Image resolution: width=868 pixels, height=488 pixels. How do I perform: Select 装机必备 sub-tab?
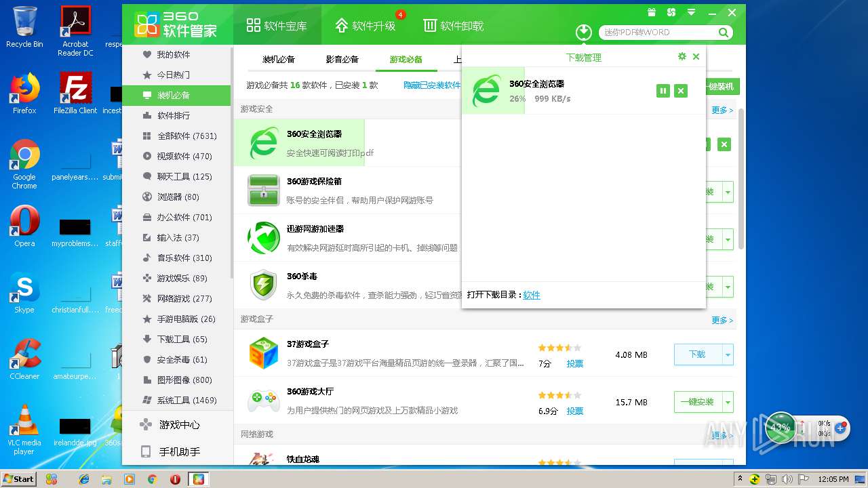[279, 59]
